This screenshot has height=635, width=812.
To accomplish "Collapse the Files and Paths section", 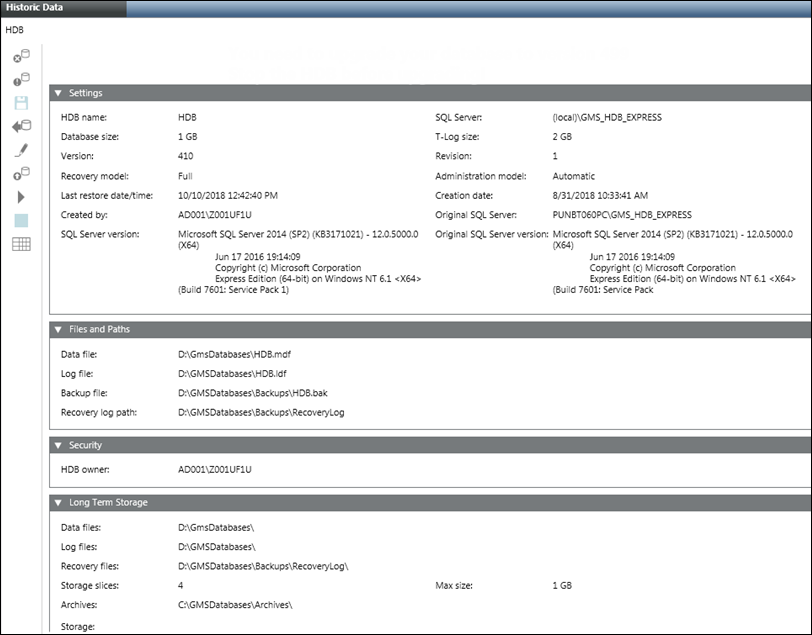I will 58,329.
